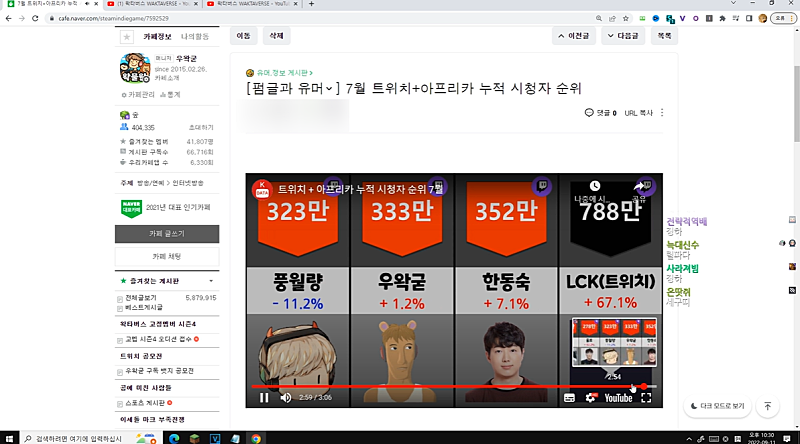
Task: Open the Windows Start menu
Action: 9,438
